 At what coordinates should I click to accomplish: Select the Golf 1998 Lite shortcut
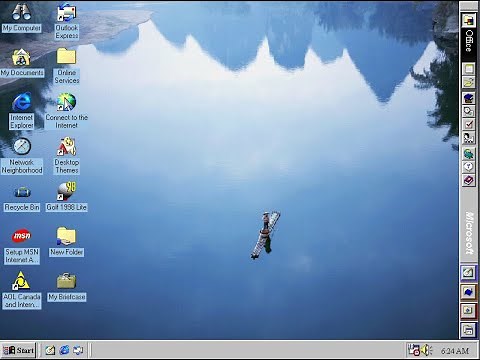(67, 197)
